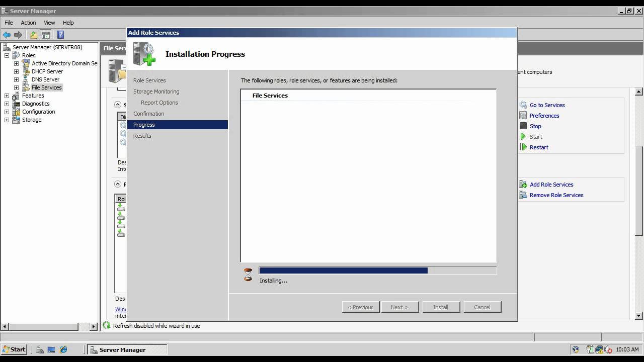Image resolution: width=644 pixels, height=362 pixels.
Task: Click the show desktop quick launch icon
Action: (x=51, y=349)
